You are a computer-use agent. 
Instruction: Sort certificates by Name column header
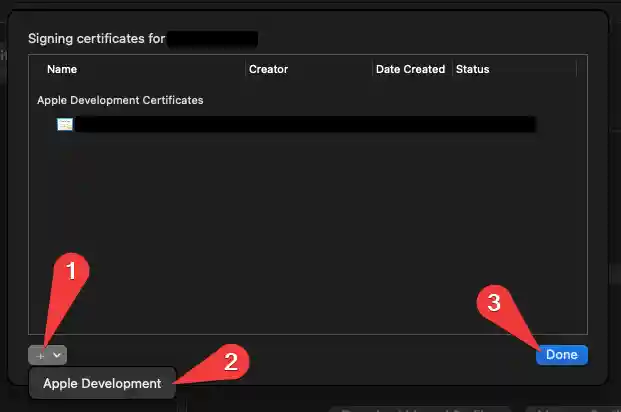point(62,69)
